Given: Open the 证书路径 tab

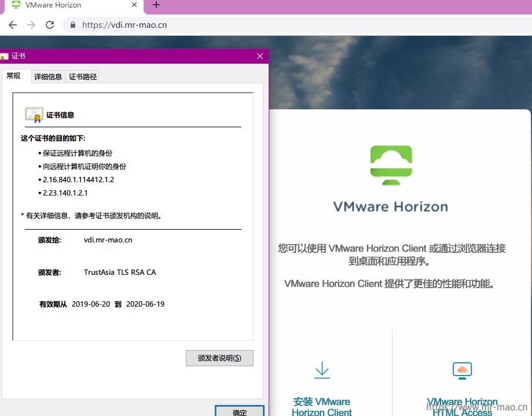Looking at the screenshot, I should (x=83, y=76).
